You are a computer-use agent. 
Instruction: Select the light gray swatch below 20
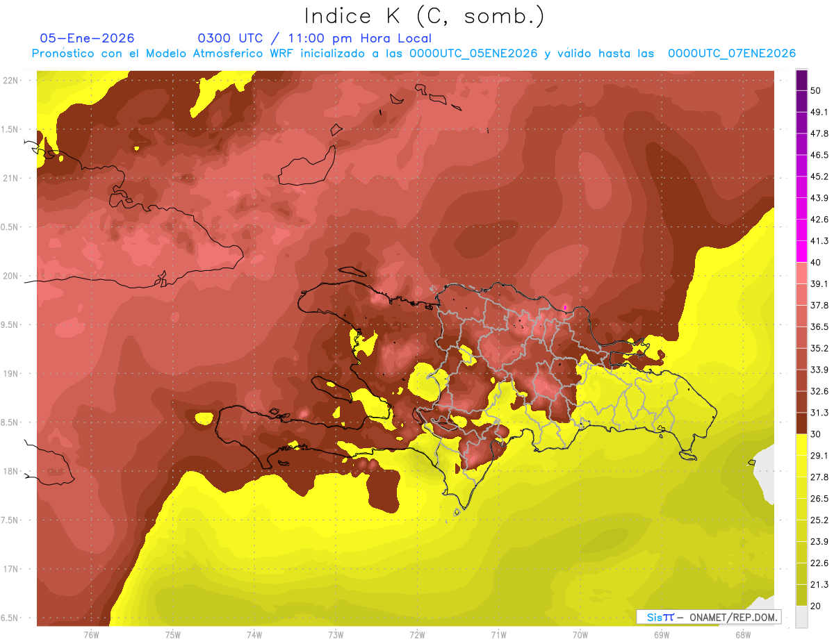click(802, 616)
